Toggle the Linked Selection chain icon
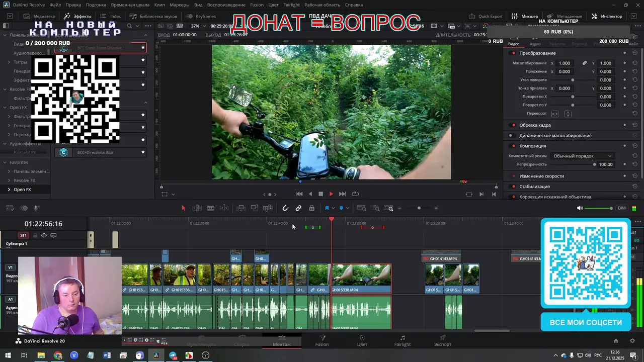This screenshot has width=644, height=362. pyautogui.click(x=298, y=208)
